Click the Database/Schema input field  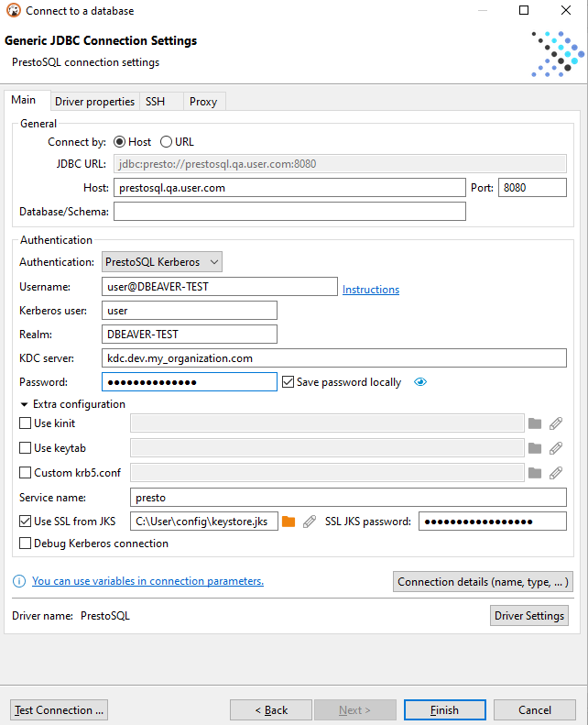pyautogui.click(x=289, y=212)
